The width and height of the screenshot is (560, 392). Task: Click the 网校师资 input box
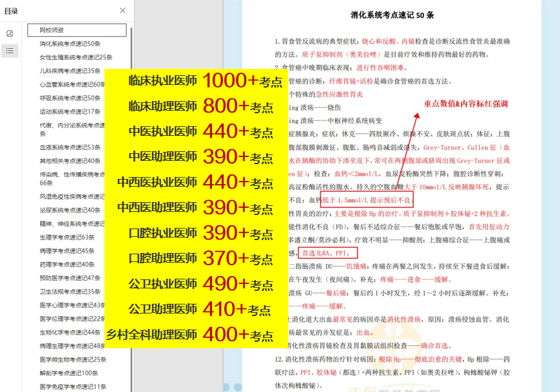click(x=76, y=30)
